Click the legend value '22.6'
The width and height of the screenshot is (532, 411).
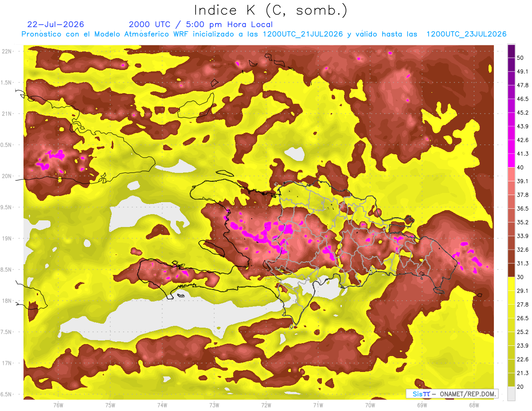(x=522, y=359)
